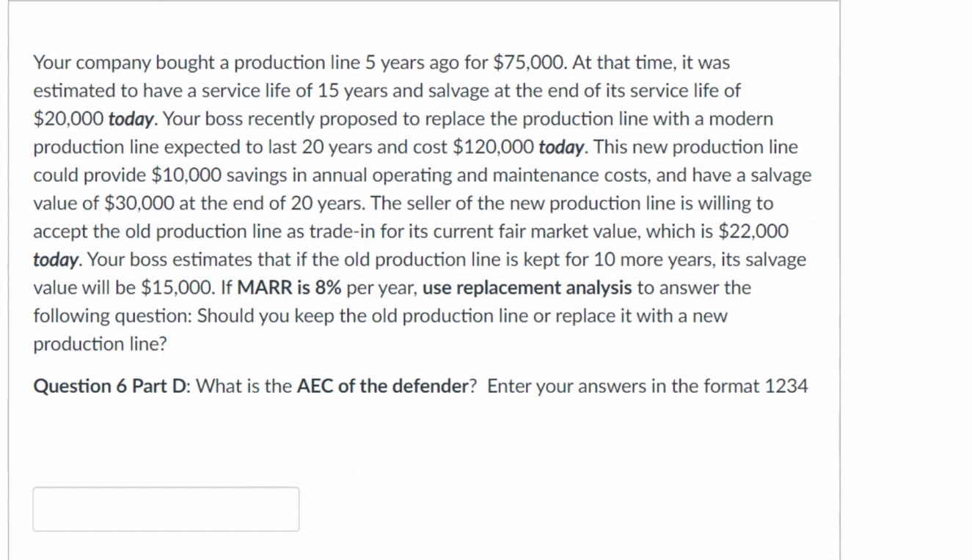Click the vertical border line on the right edge
Viewport: 972px width, 560px height.
point(841,279)
